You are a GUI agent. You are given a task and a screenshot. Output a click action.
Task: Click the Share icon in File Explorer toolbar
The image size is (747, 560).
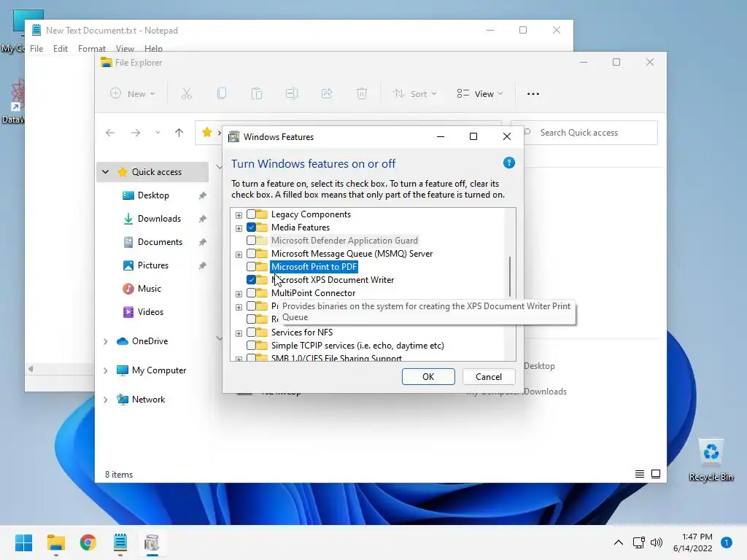point(327,94)
